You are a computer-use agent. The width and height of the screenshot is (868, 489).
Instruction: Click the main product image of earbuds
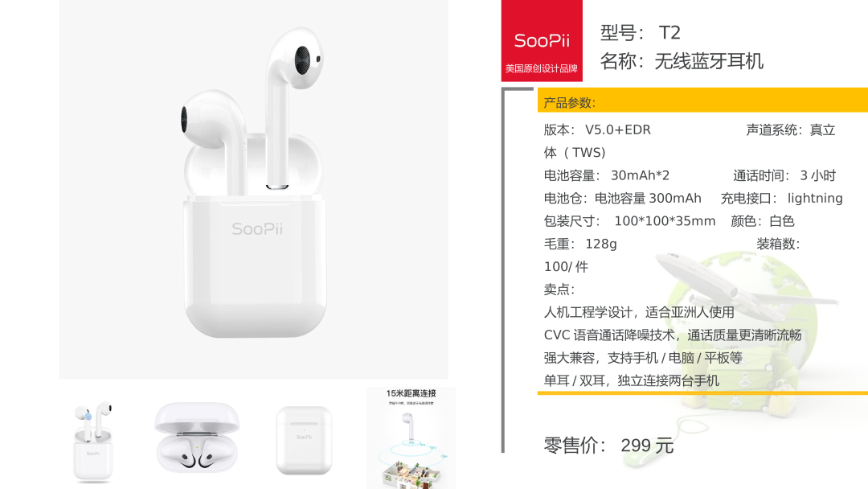click(253, 189)
